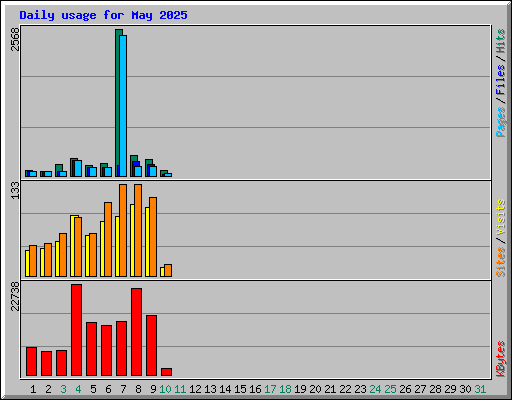Click day label 21 on the x-axis
The width and height of the screenshot is (512, 400).
coord(330,389)
